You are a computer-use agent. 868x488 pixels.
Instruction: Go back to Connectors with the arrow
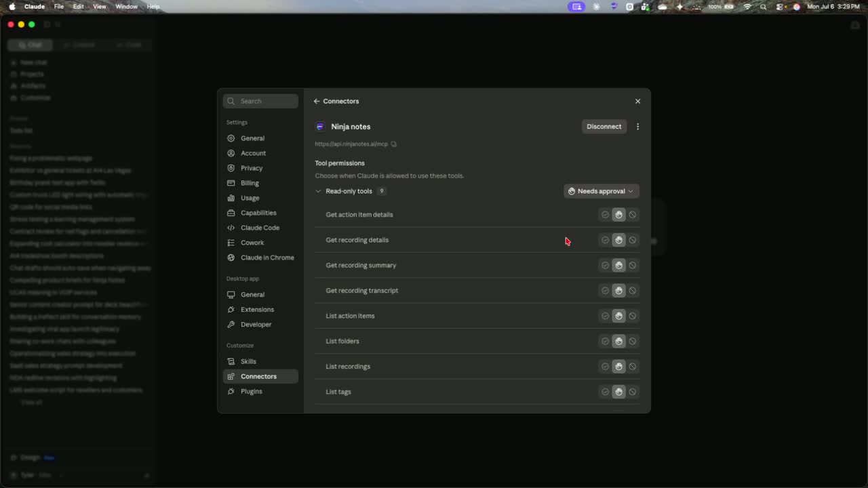tap(317, 101)
